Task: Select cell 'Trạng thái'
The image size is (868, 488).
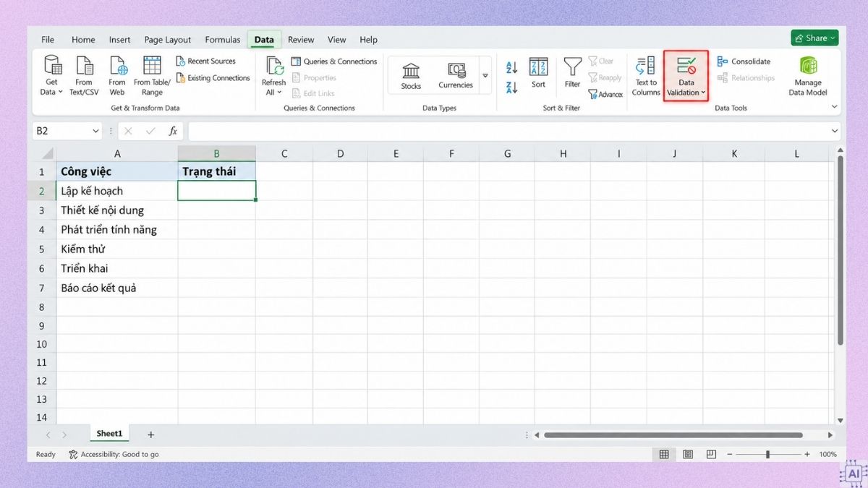Action: [x=216, y=172]
